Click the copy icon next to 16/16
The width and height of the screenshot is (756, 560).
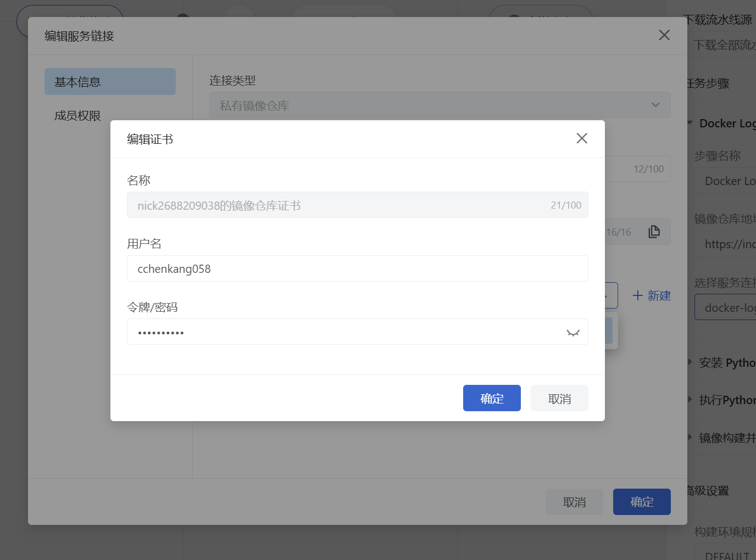tap(654, 232)
